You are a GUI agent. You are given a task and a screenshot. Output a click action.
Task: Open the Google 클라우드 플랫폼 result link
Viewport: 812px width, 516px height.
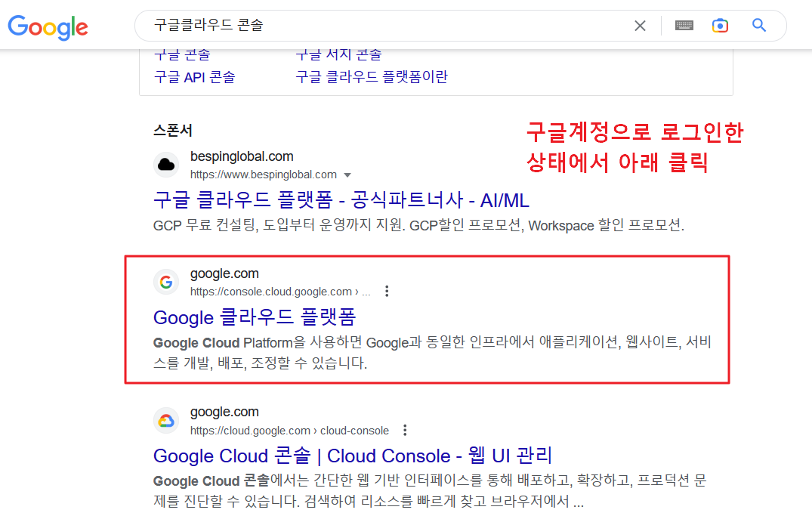[x=255, y=317]
